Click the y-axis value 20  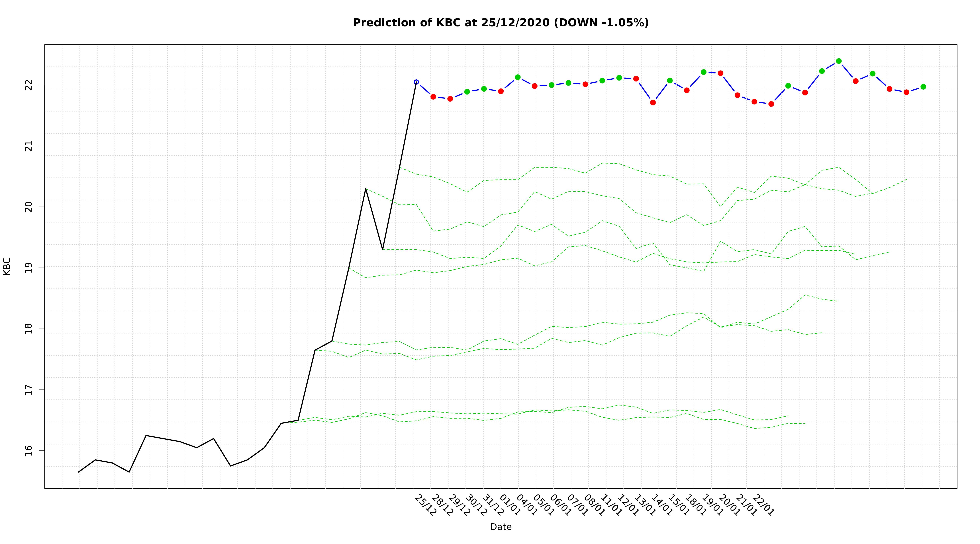29,207
